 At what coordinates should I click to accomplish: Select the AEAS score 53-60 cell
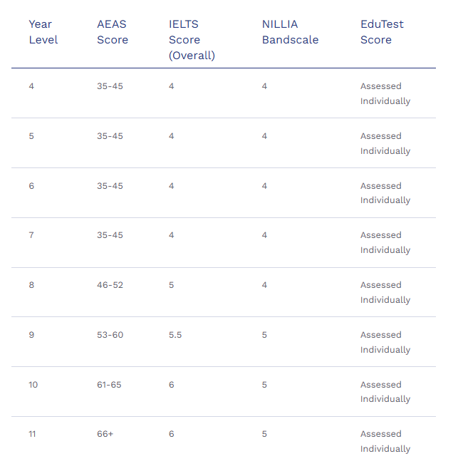coord(110,335)
